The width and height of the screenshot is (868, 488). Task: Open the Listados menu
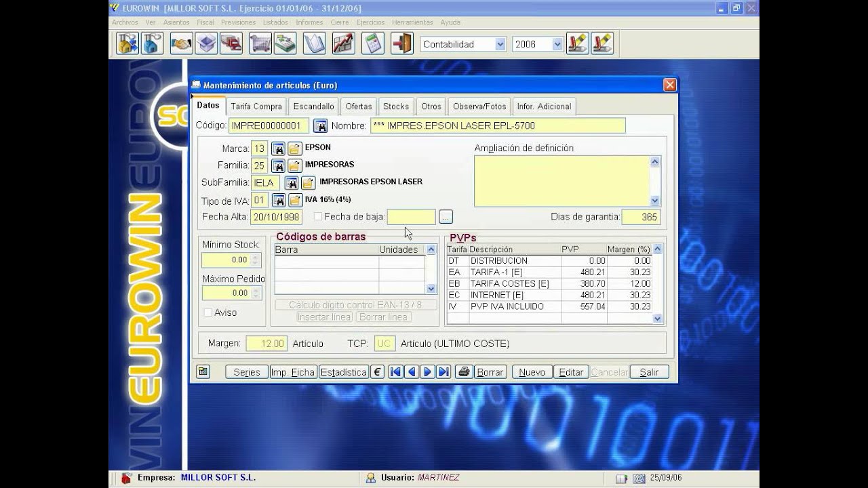coord(275,22)
